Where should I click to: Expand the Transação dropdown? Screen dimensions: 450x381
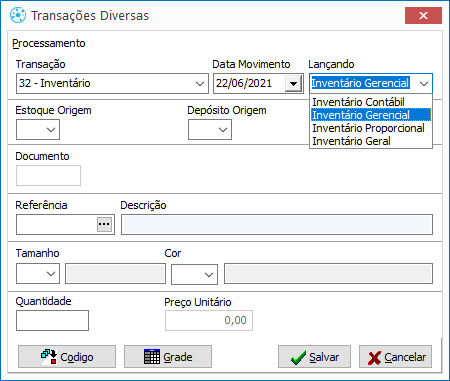(x=200, y=83)
